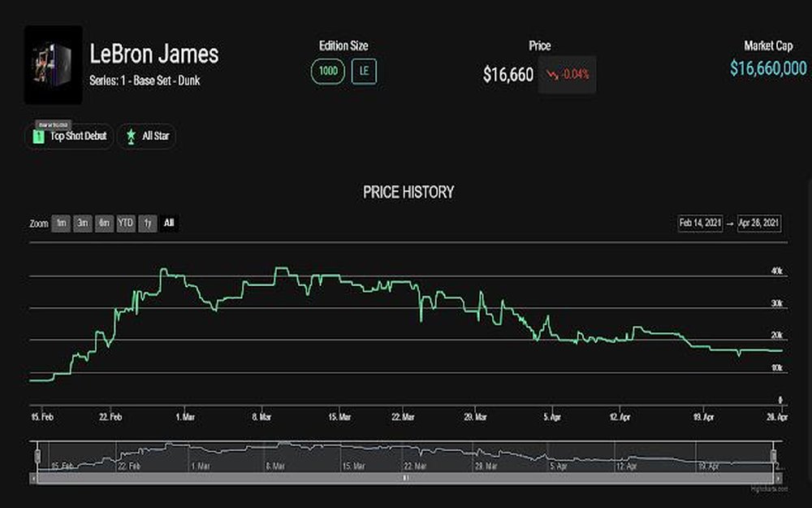Click the 15. Mar axis label
This screenshot has width=812, height=508.
coord(339,417)
